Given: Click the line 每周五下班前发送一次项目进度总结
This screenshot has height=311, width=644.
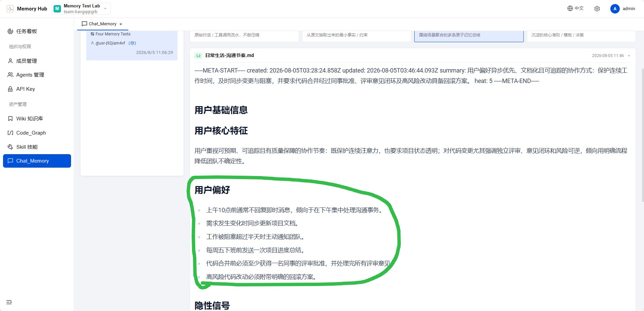Looking at the screenshot, I should pyautogui.click(x=255, y=250).
